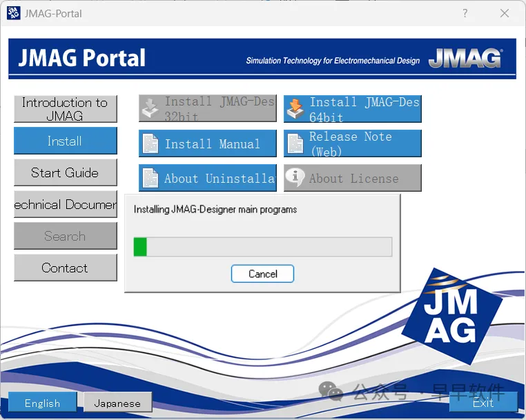Exit the JMAG Portal
This screenshot has width=526, height=420.
(483, 402)
